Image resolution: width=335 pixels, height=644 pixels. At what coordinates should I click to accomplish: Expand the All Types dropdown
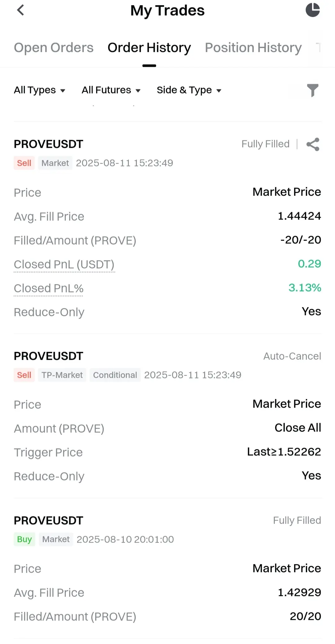pyautogui.click(x=40, y=90)
